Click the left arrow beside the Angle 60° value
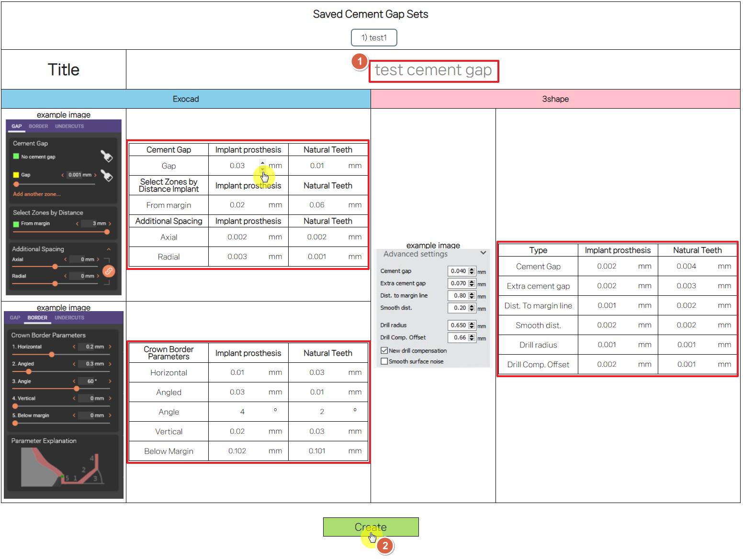The height and width of the screenshot is (560, 743). (74, 381)
